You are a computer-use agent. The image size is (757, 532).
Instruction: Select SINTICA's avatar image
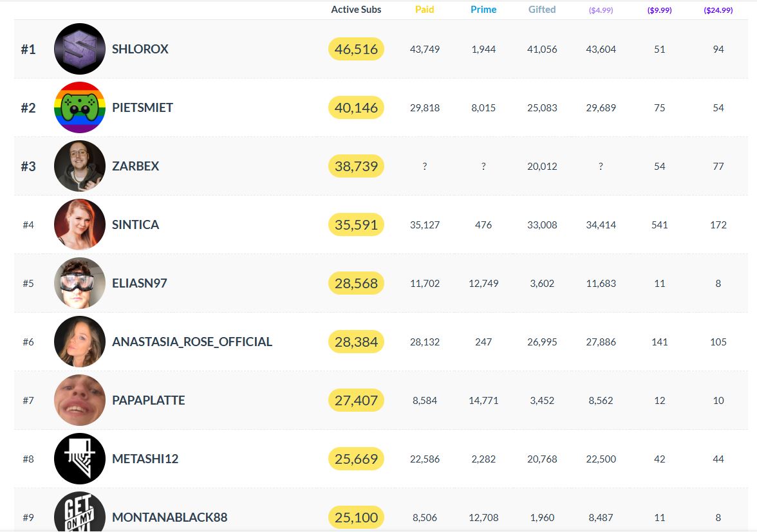coord(79,225)
